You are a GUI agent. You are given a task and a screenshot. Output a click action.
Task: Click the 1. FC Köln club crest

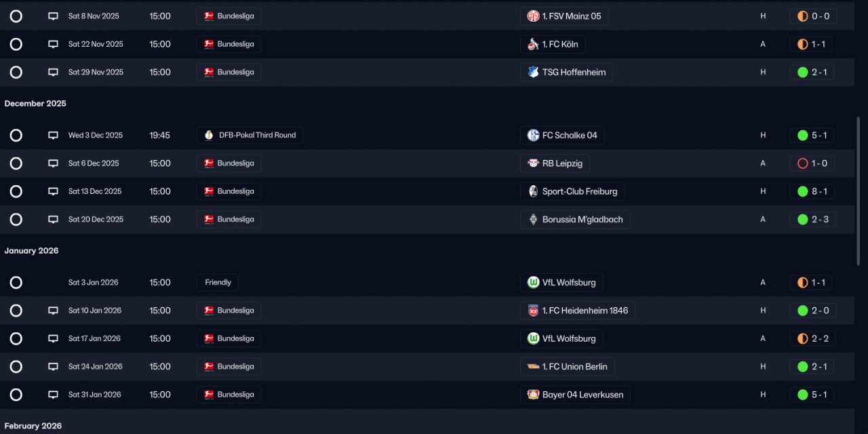click(534, 44)
